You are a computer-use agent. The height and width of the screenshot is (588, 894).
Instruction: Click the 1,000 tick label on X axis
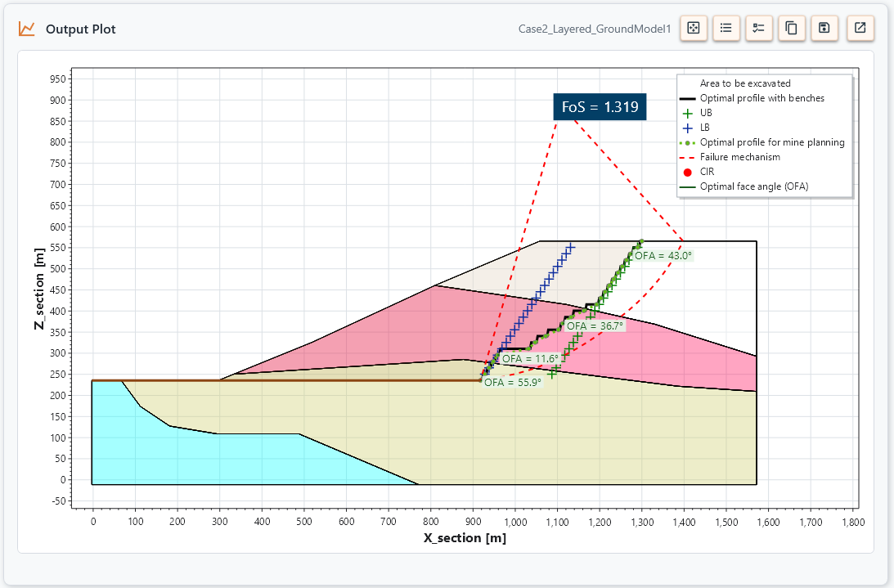pyautogui.click(x=515, y=522)
